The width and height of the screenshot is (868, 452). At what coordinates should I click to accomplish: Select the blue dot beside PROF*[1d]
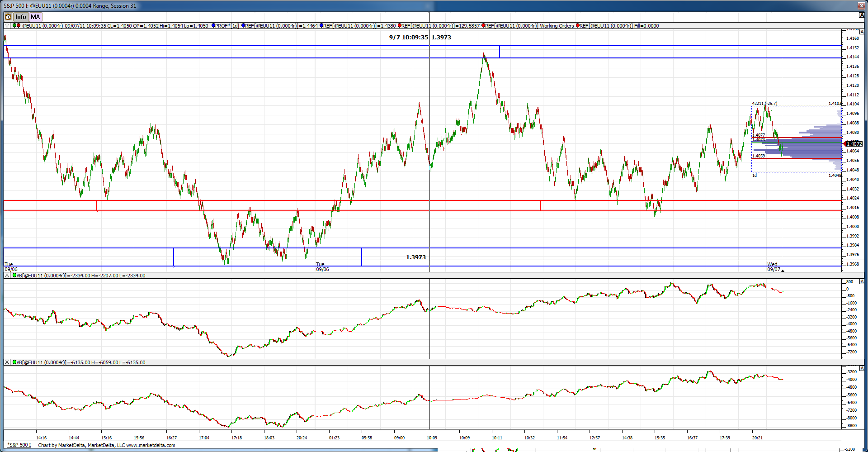click(x=213, y=26)
